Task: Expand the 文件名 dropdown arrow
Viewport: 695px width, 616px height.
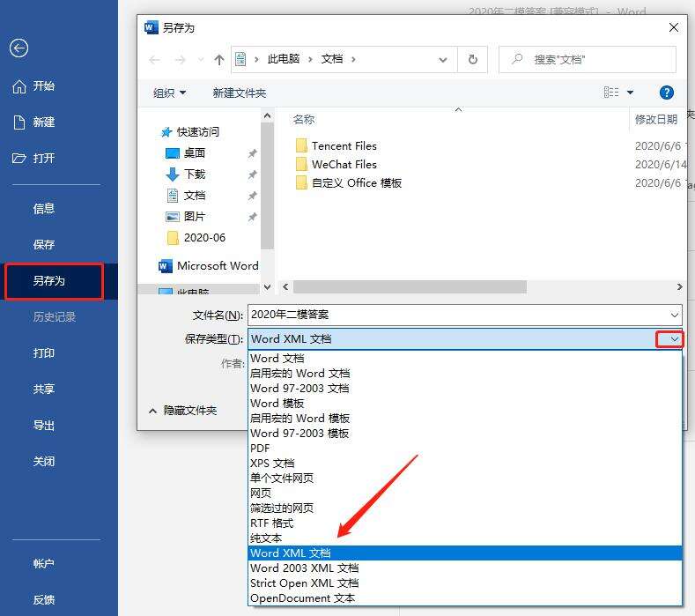Action: (674, 315)
